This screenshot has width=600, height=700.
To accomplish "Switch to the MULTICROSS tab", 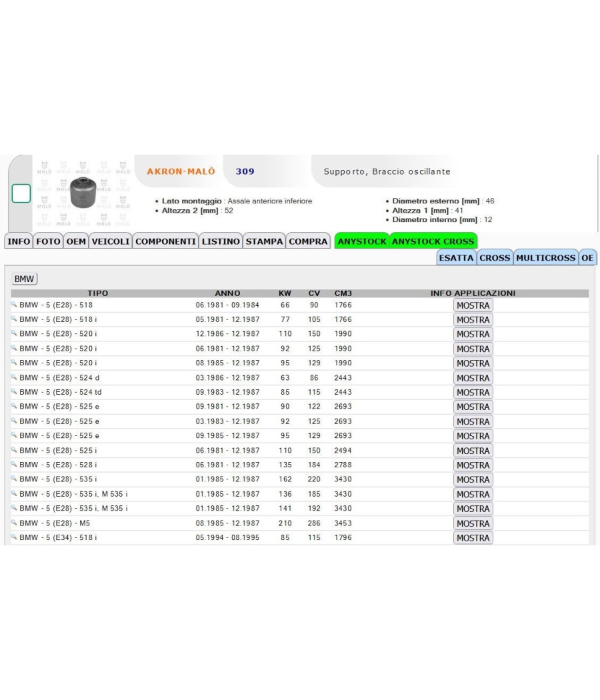I will (x=545, y=257).
